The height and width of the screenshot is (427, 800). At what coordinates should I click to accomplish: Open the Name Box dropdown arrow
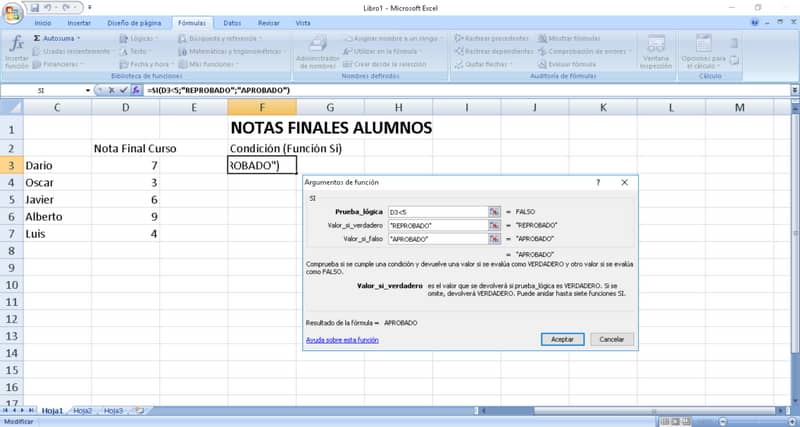(88, 90)
